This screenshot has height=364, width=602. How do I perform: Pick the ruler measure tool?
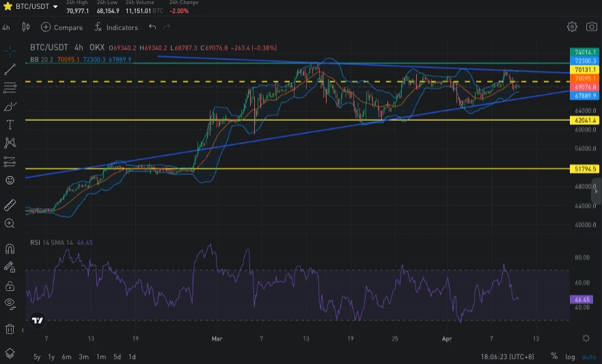[10, 205]
